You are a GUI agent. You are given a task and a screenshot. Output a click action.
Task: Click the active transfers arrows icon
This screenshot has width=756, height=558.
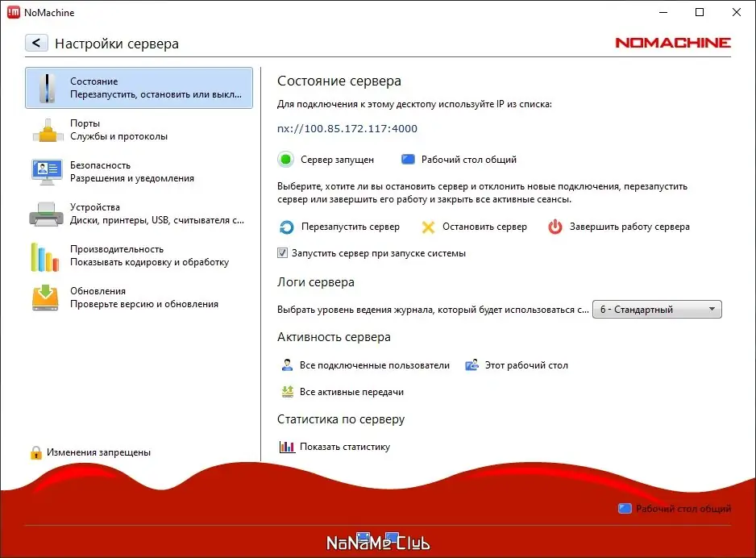point(288,392)
